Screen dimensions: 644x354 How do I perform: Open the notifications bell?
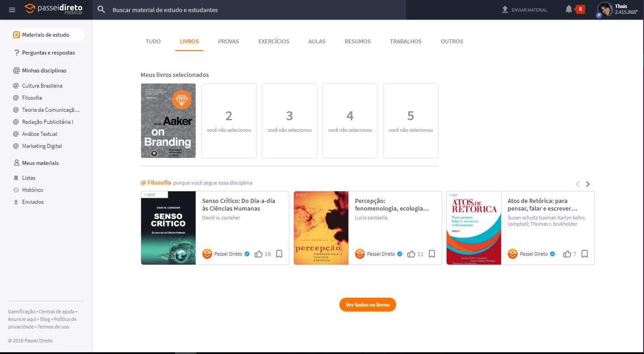(569, 9)
